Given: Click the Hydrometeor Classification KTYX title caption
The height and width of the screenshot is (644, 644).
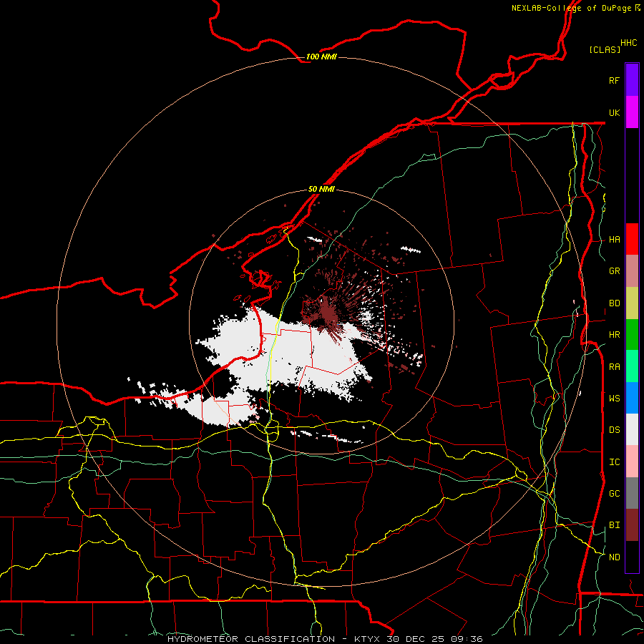Looking at the screenshot, I should tap(325, 639).
